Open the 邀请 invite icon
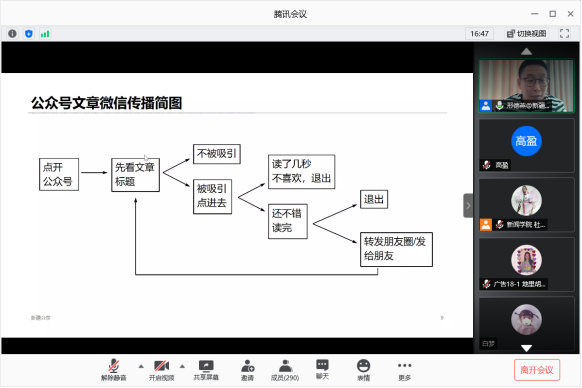Image resolution: width=582 pixels, height=388 pixels. coord(247,370)
